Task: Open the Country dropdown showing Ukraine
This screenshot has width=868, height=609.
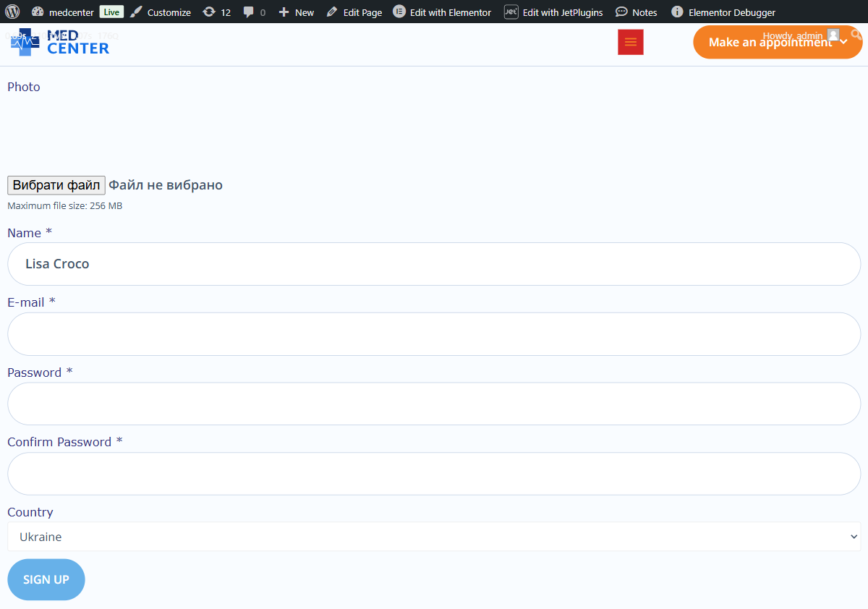Action: [434, 537]
